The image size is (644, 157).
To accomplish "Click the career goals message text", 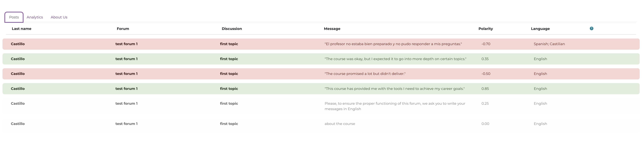I will pos(395,89).
